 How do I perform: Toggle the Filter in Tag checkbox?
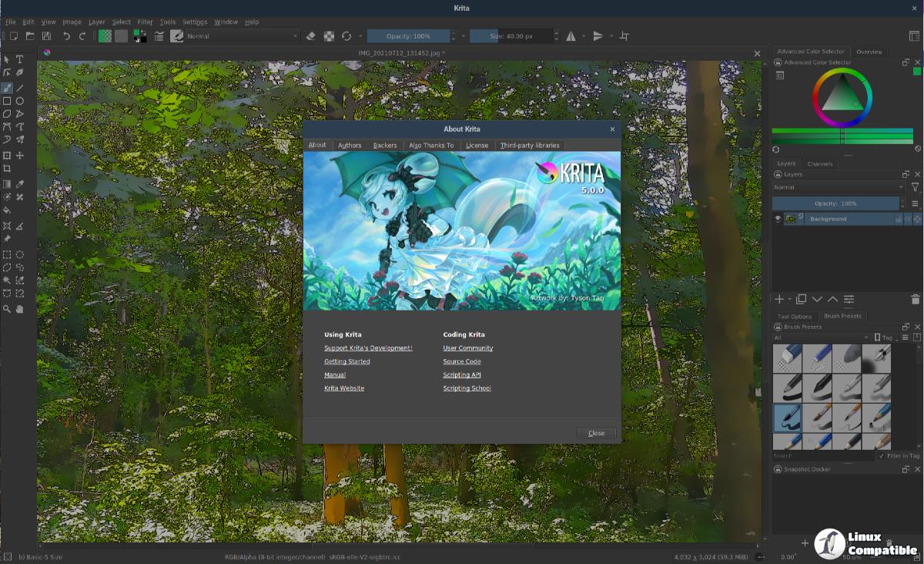pyautogui.click(x=882, y=456)
